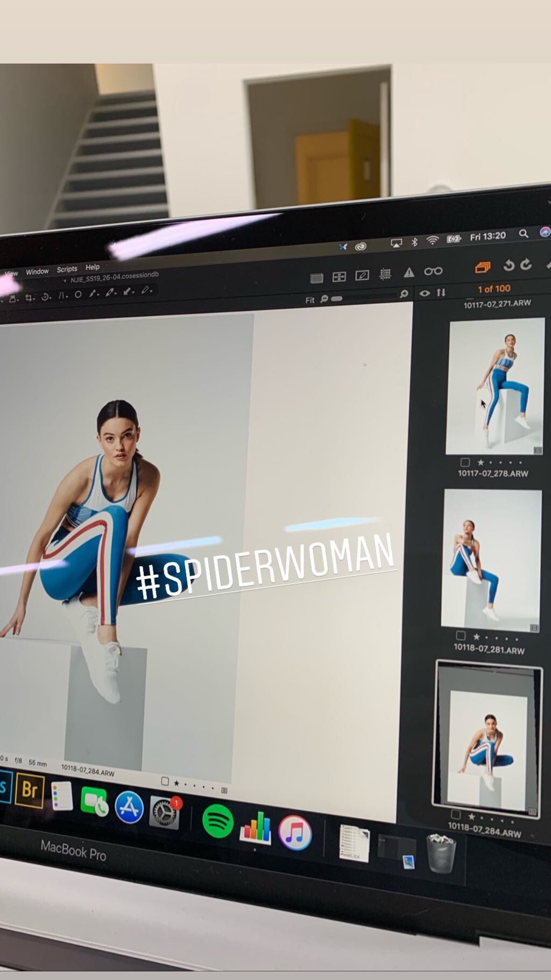Select the Rotate cursor tool
The height and width of the screenshot is (980, 551).
(x=46, y=296)
